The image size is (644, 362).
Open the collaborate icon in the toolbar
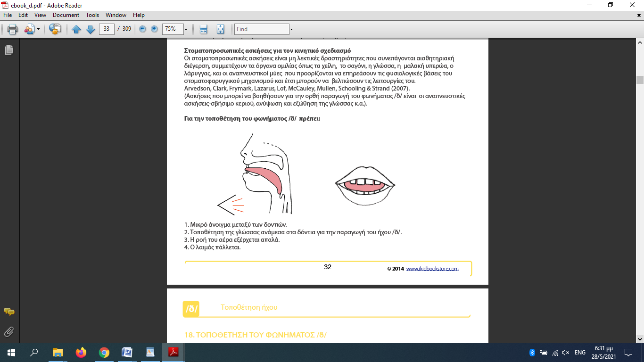(x=29, y=29)
